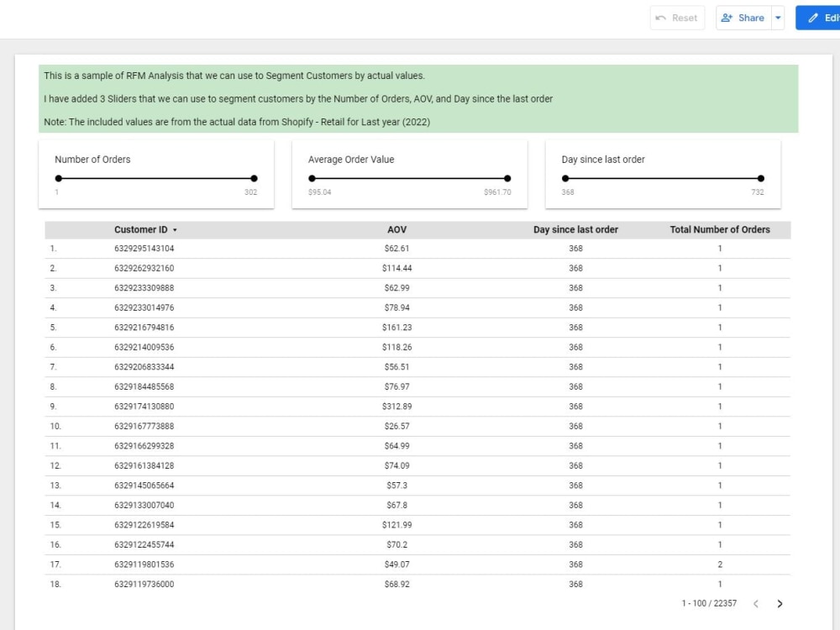Click Total Number of Orders header

(720, 229)
